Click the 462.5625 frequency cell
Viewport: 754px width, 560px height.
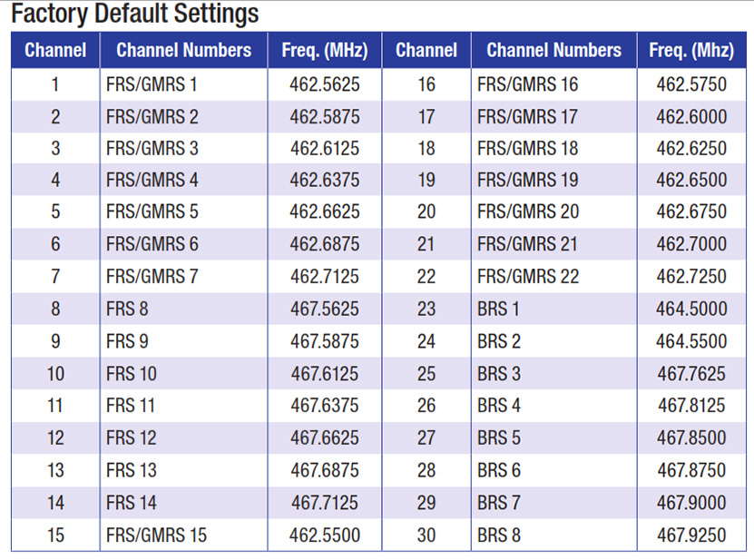click(324, 84)
